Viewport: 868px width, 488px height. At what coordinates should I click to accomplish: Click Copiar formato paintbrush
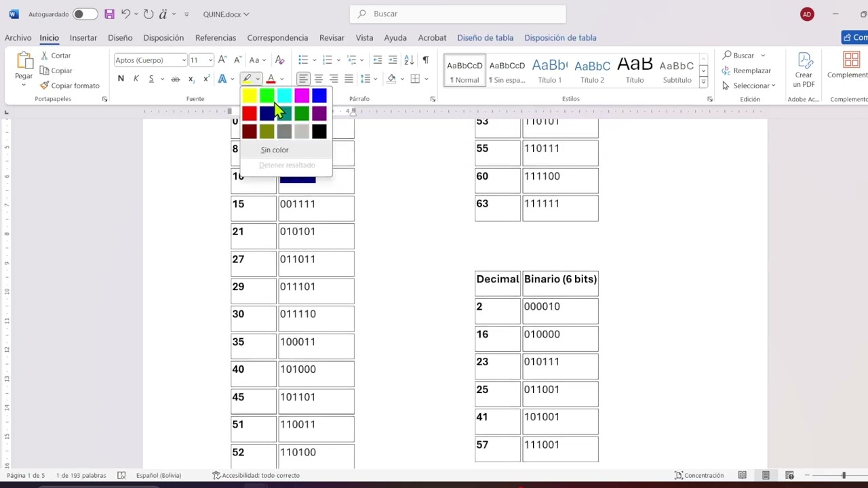pyautogui.click(x=69, y=85)
